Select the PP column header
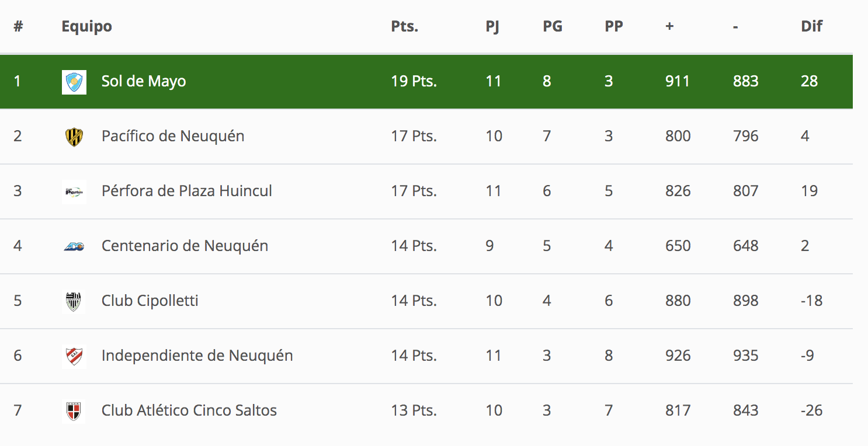The height and width of the screenshot is (446, 868). (614, 26)
